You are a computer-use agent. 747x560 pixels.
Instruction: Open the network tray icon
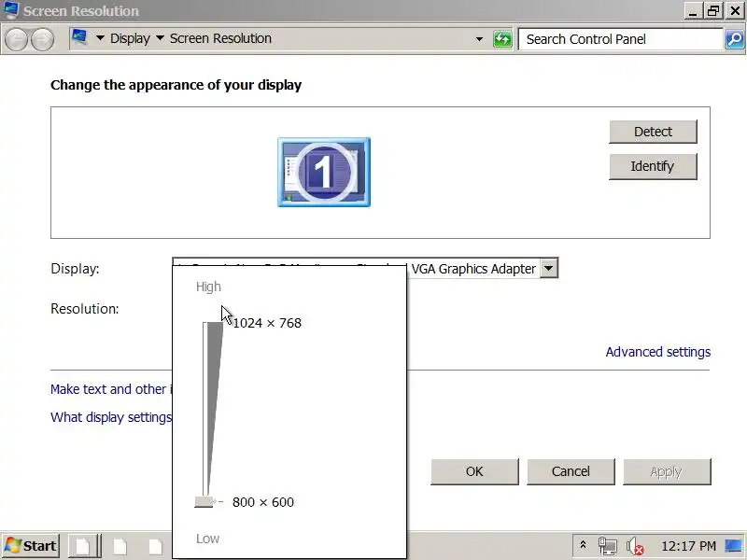pos(608,546)
